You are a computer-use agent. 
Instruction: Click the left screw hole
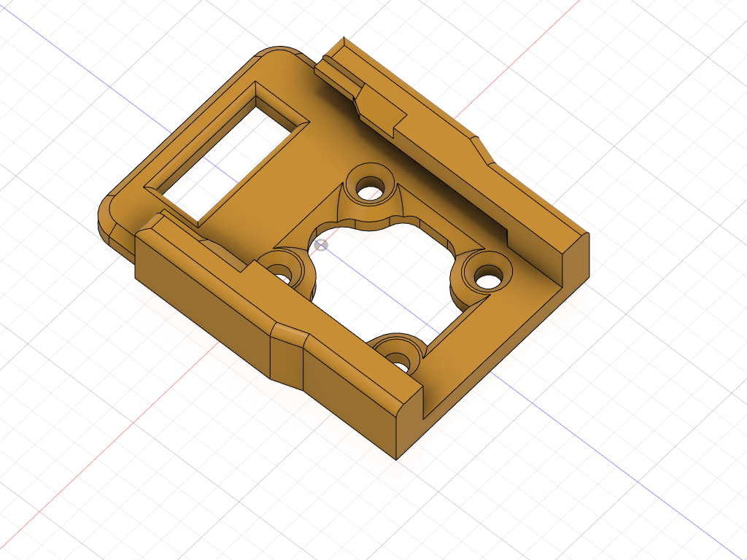280,276
